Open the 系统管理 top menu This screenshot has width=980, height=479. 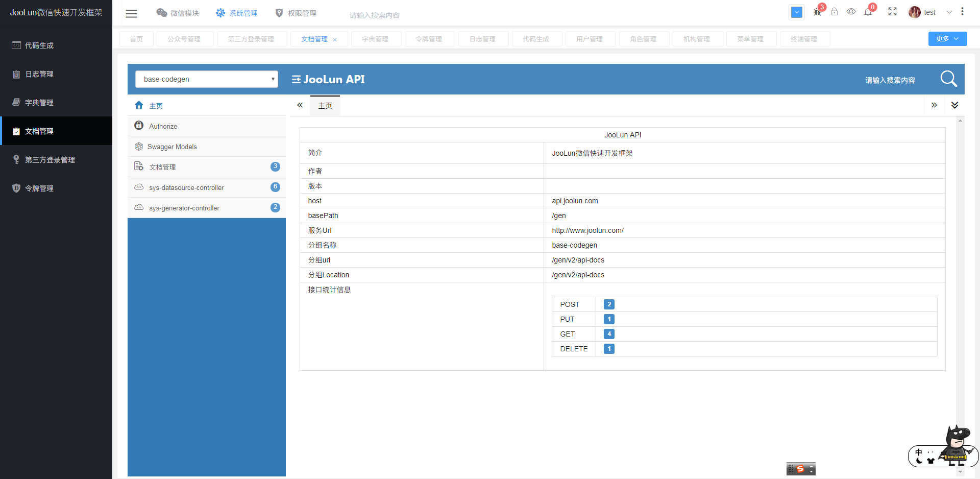tap(236, 13)
